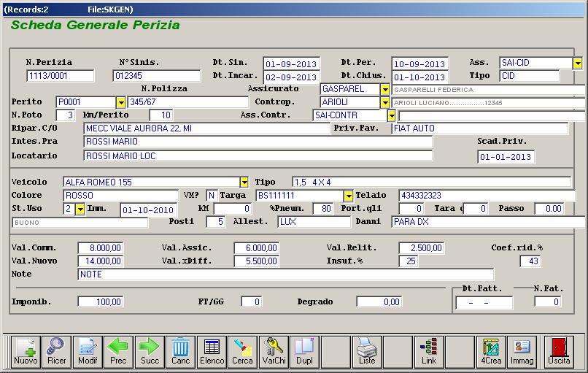Click the Val.Assic. field 6.000,00
This screenshot has width=588, height=373.
tap(257, 248)
